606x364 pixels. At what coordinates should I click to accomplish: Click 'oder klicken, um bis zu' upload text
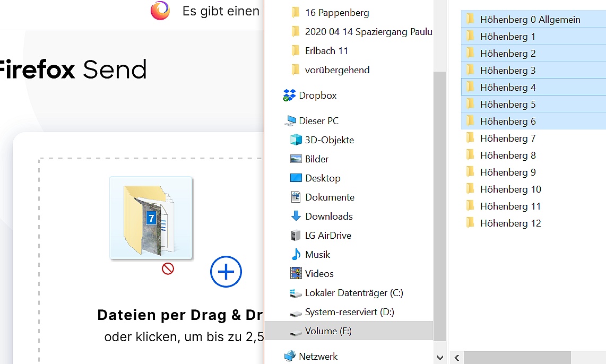(184, 336)
